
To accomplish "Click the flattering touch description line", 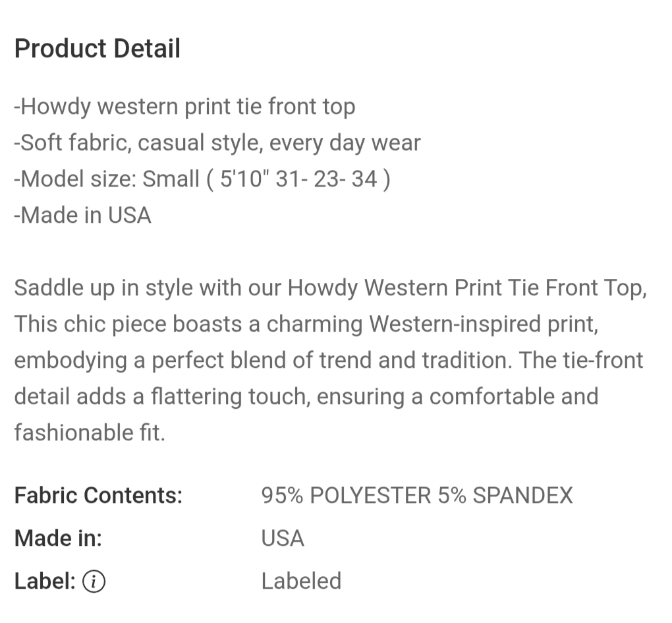I will [x=306, y=396].
